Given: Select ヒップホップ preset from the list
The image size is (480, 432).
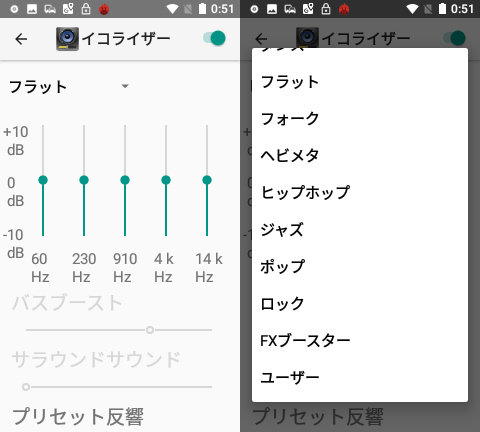Looking at the screenshot, I should tap(360, 193).
